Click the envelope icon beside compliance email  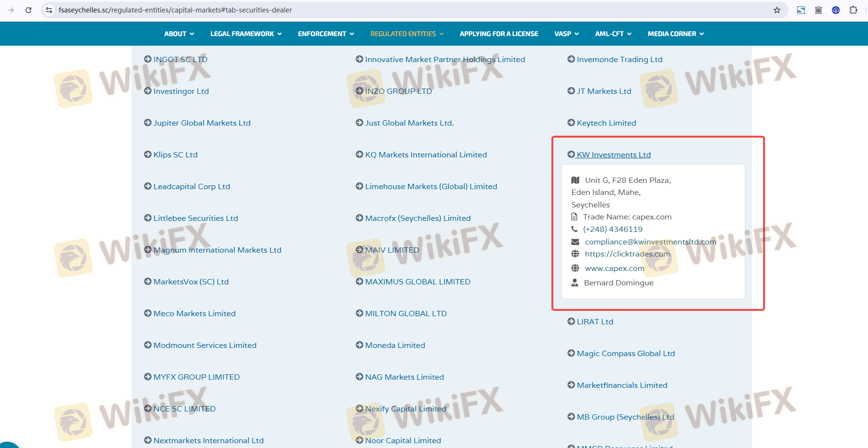coord(575,242)
